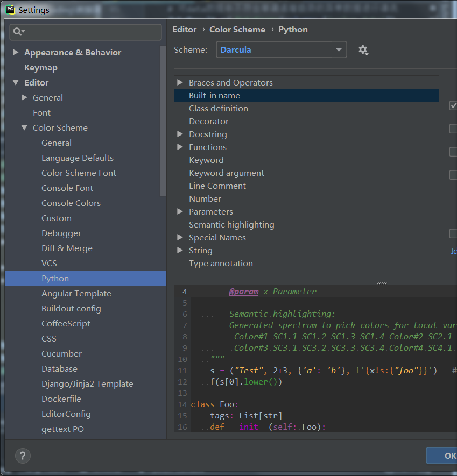
Task: Tick the checkbox beside Keyword argument row
Action: coord(453,175)
